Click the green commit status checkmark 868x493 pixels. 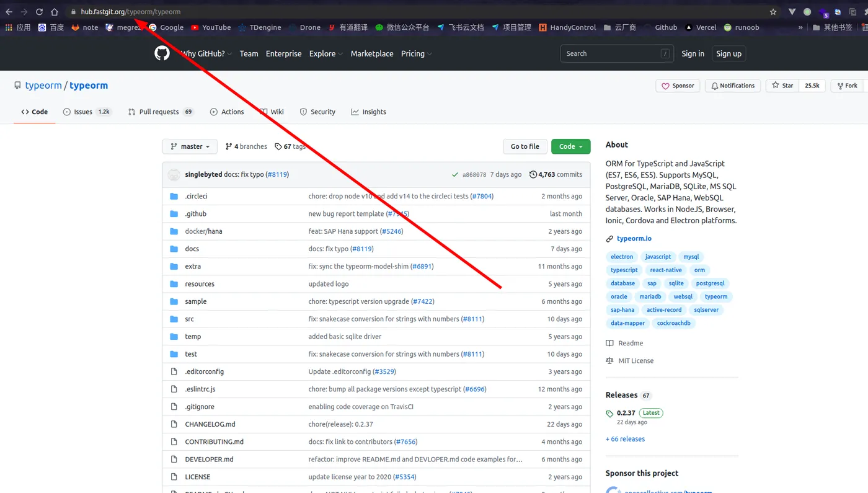pos(455,175)
